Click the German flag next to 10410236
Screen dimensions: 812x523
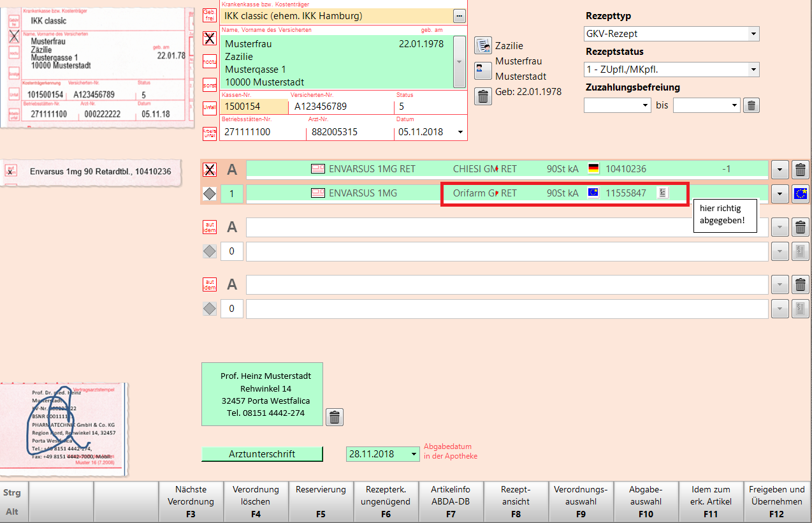coord(593,169)
